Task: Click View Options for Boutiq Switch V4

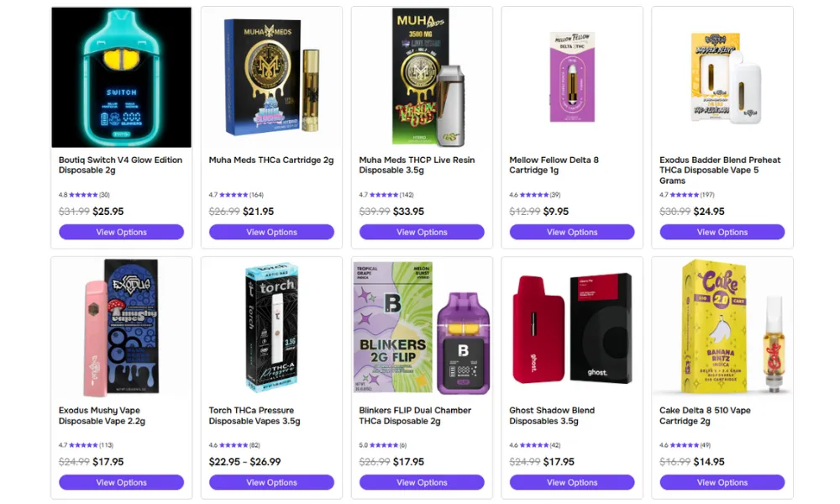Action: 121,232
